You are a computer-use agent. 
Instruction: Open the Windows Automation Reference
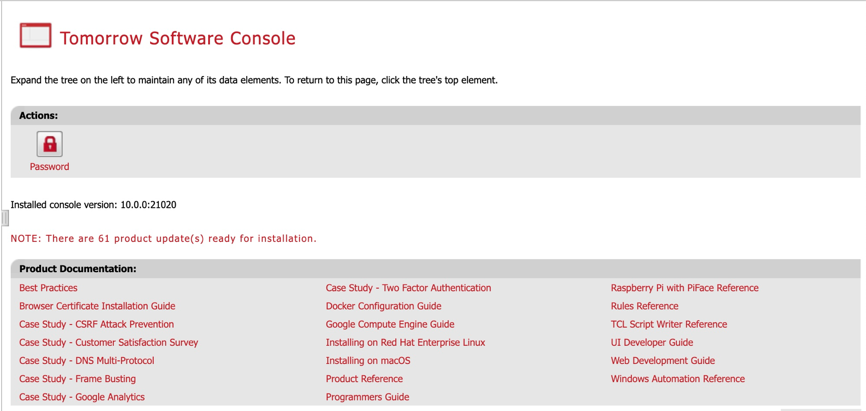(677, 379)
